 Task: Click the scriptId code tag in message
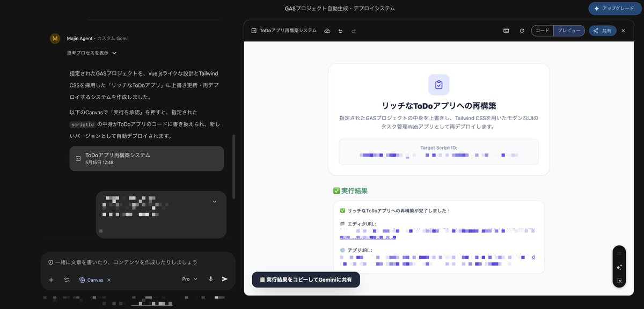(x=82, y=124)
